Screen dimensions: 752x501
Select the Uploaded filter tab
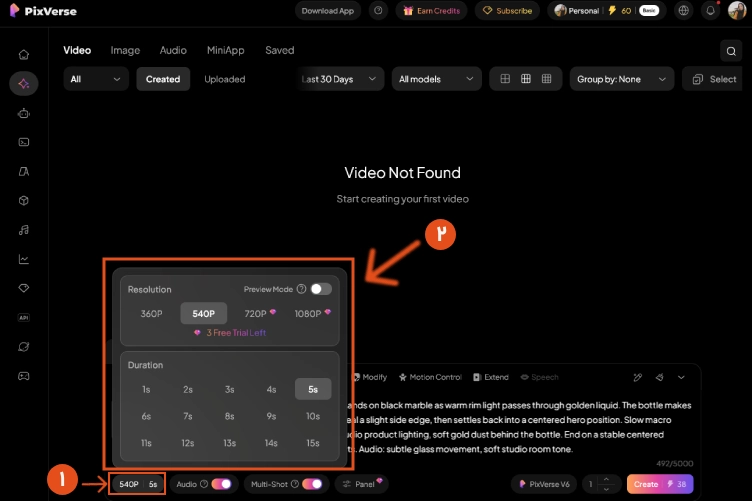pyautogui.click(x=224, y=79)
